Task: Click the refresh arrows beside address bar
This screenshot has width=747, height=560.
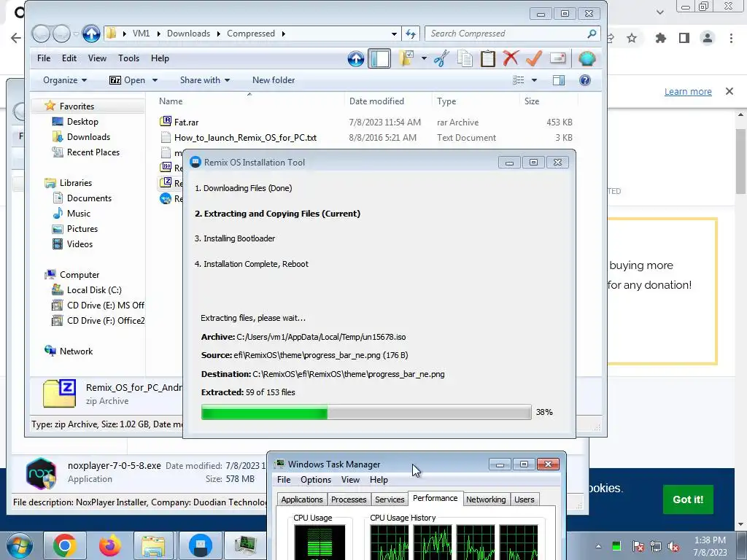Action: 411,34
